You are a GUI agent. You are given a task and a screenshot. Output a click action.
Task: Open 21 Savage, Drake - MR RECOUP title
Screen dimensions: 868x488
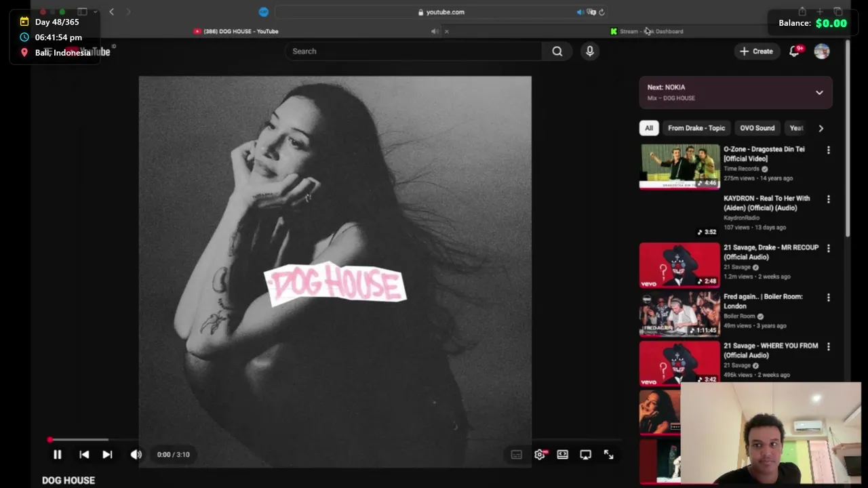pyautogui.click(x=771, y=252)
